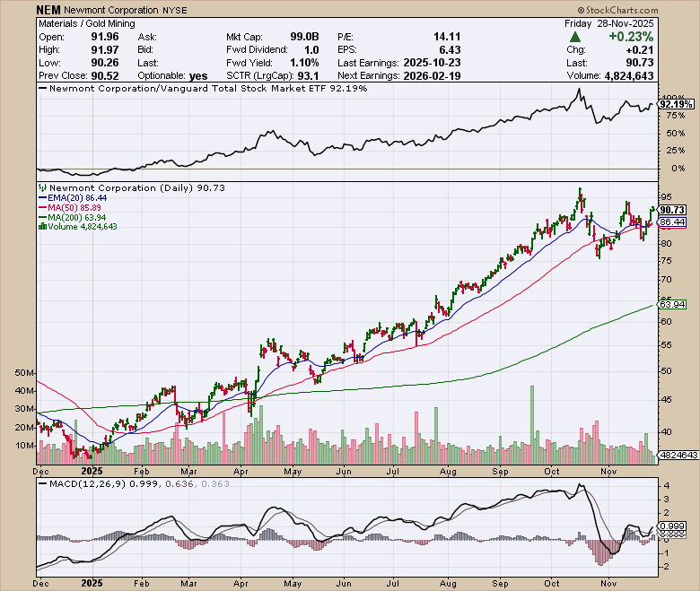Click the Next Earnings date 2026-02-19
Screen dimensions: 700x591
pos(432,76)
